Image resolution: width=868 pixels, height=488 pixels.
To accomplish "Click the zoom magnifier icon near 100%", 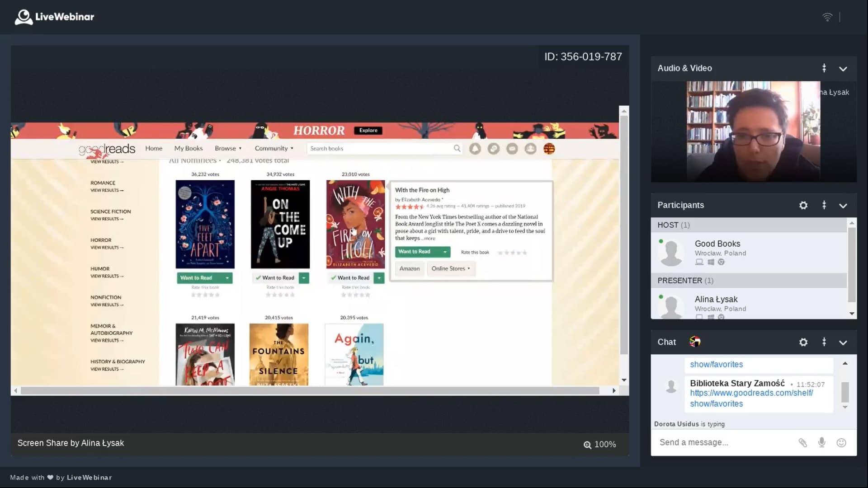I will tap(587, 445).
